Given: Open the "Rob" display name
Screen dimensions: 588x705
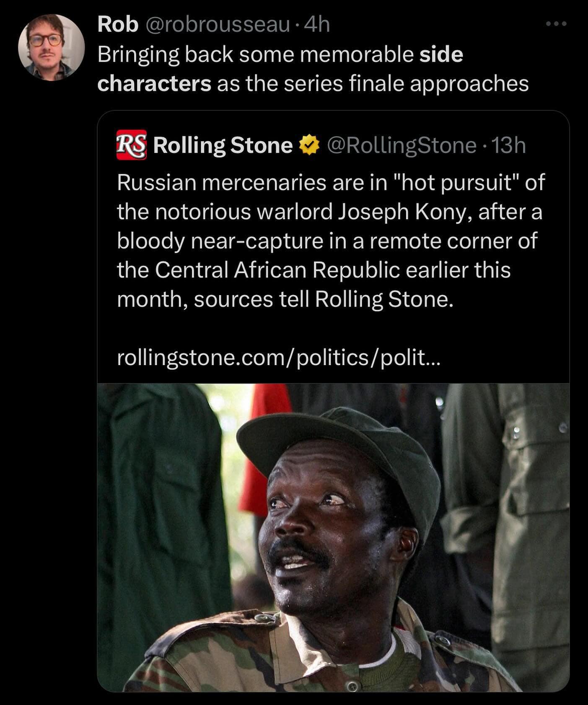Looking at the screenshot, I should coord(118,25).
